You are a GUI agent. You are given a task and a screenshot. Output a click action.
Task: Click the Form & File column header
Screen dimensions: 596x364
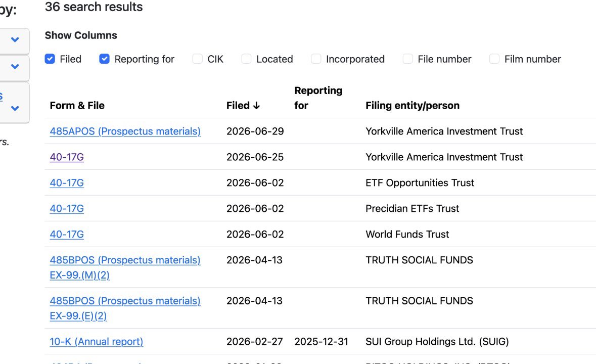pyautogui.click(x=77, y=106)
